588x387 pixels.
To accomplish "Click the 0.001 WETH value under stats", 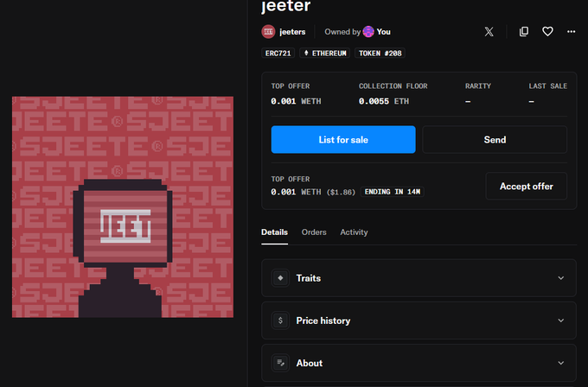I will pos(296,102).
